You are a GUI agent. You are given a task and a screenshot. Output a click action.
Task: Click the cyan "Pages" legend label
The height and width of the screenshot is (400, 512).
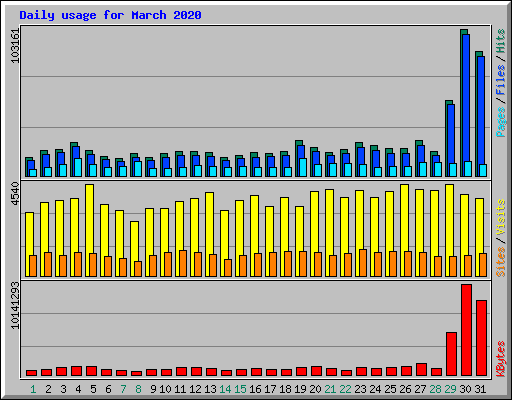[500, 122]
